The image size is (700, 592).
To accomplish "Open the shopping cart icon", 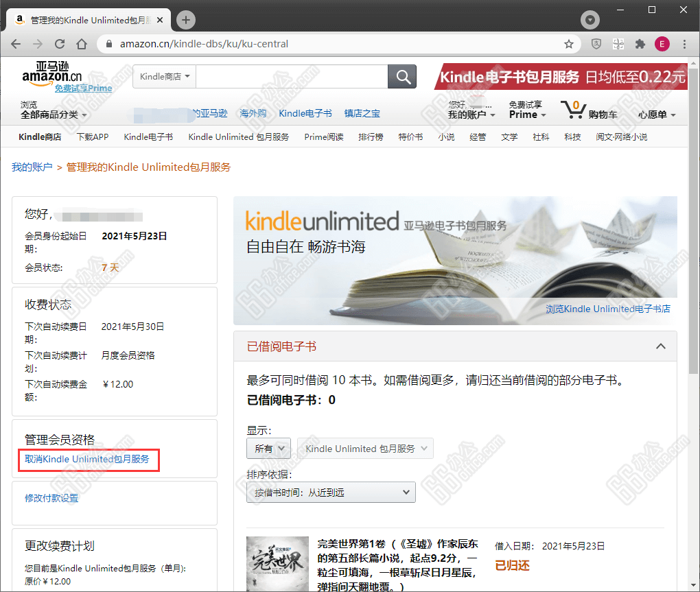I will [573, 109].
